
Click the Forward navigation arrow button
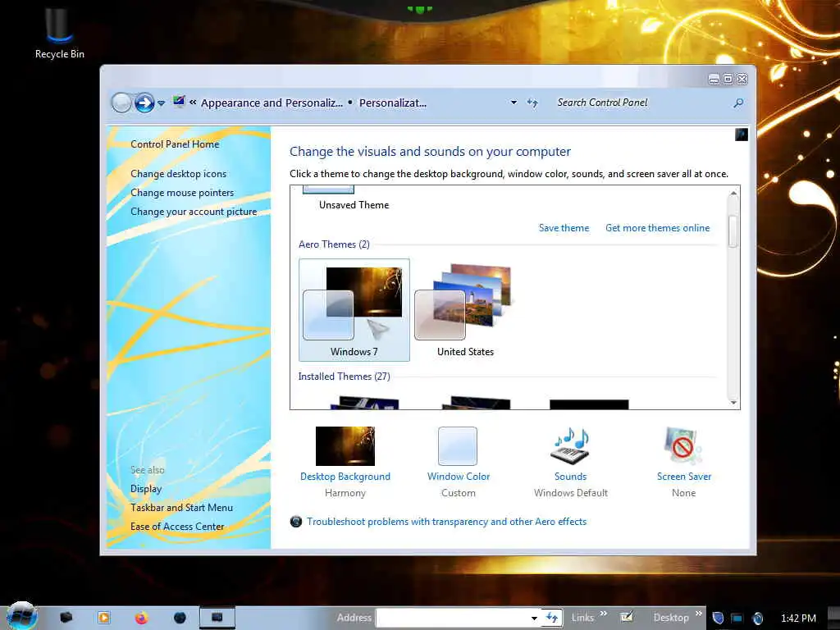[144, 103]
